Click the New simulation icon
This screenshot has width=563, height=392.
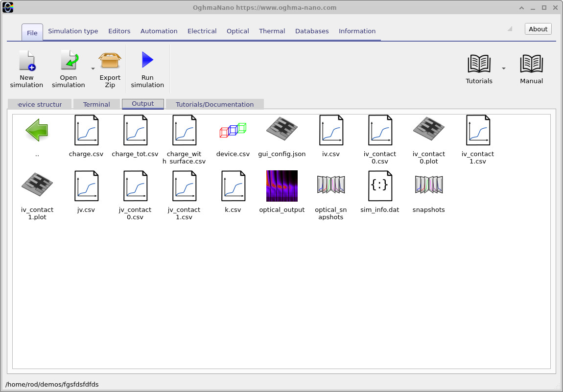tap(26, 60)
